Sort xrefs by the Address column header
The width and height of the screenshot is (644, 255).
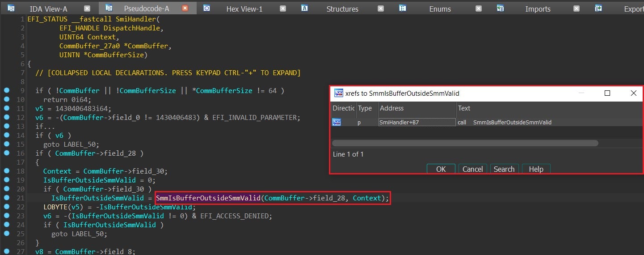pyautogui.click(x=416, y=108)
